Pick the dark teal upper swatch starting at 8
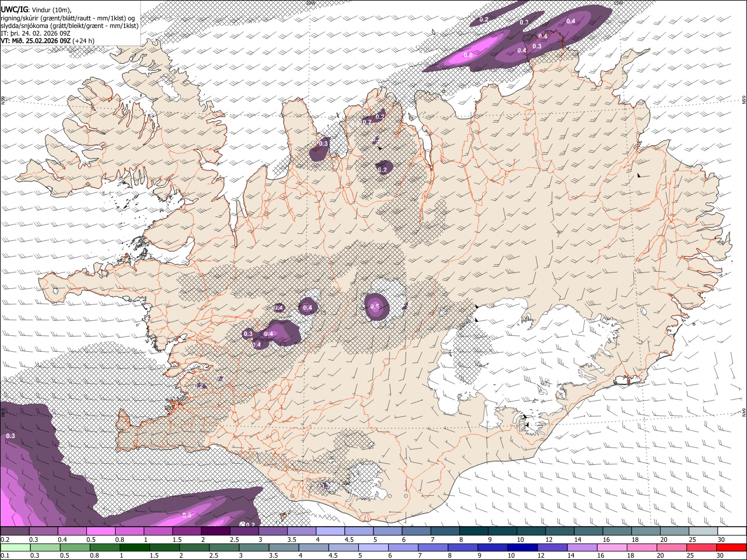The image size is (747, 560). tap(474, 531)
